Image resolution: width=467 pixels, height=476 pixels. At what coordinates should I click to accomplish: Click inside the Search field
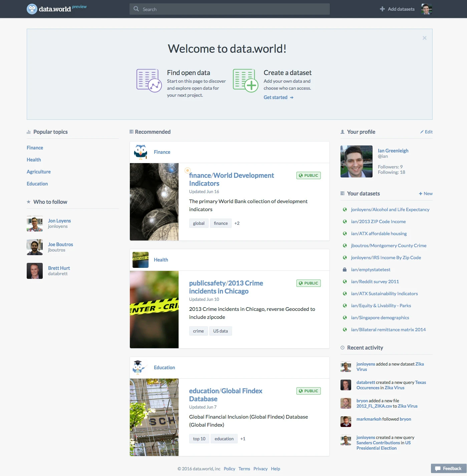click(x=229, y=9)
